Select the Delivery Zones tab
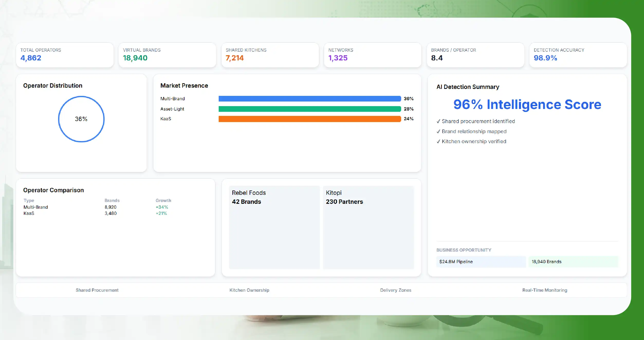Viewport: 644px width, 340px height. coord(396,290)
